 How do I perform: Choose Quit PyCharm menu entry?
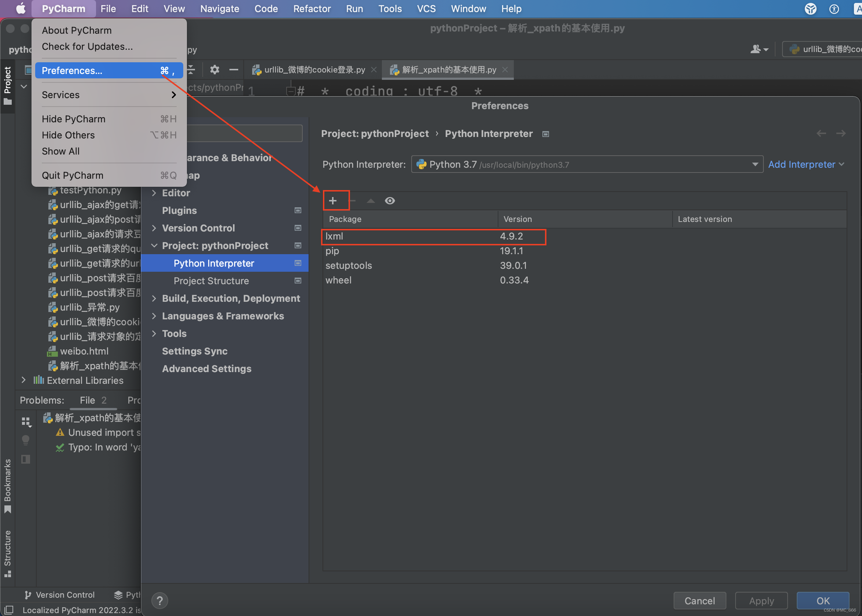(109, 175)
